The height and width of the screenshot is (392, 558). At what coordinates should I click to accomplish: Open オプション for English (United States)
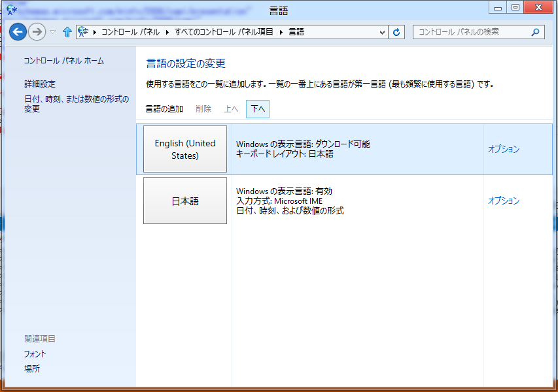click(x=504, y=149)
